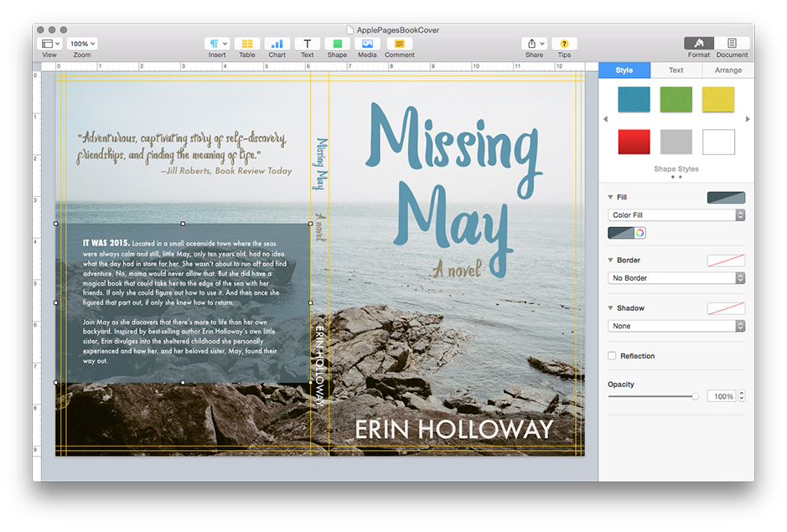Enable the Reflection checkbox
The image size is (787, 532).
coord(612,355)
